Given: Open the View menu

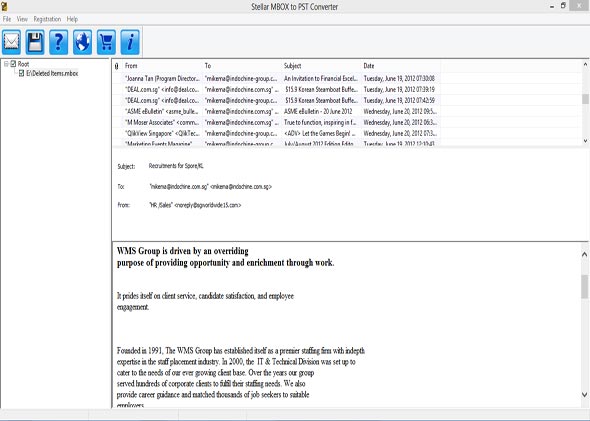Looking at the screenshot, I should [x=22, y=19].
